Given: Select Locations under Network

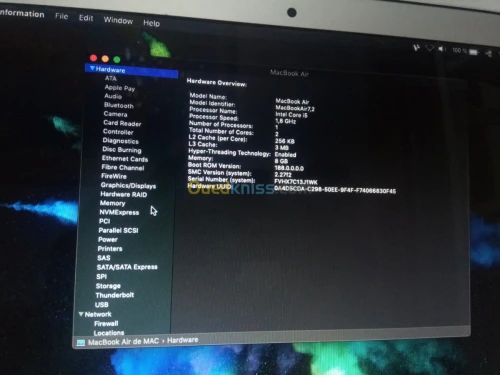Looking at the screenshot, I should (109, 333).
